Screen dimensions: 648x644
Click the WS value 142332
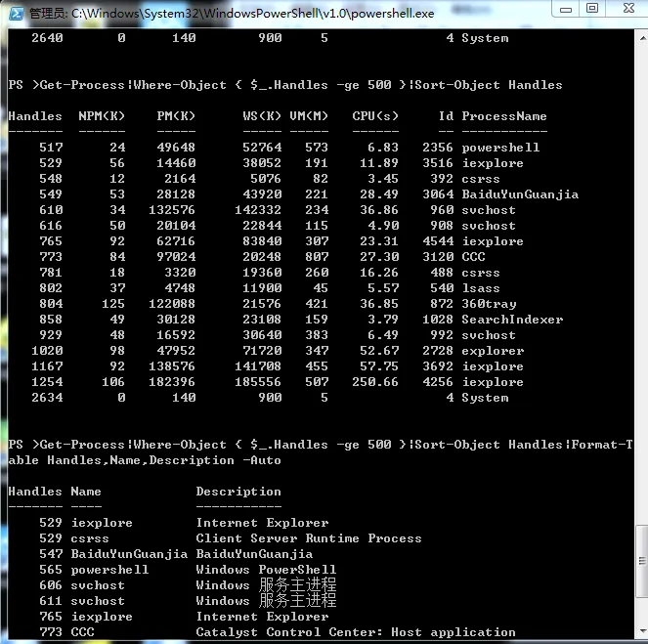(258, 210)
